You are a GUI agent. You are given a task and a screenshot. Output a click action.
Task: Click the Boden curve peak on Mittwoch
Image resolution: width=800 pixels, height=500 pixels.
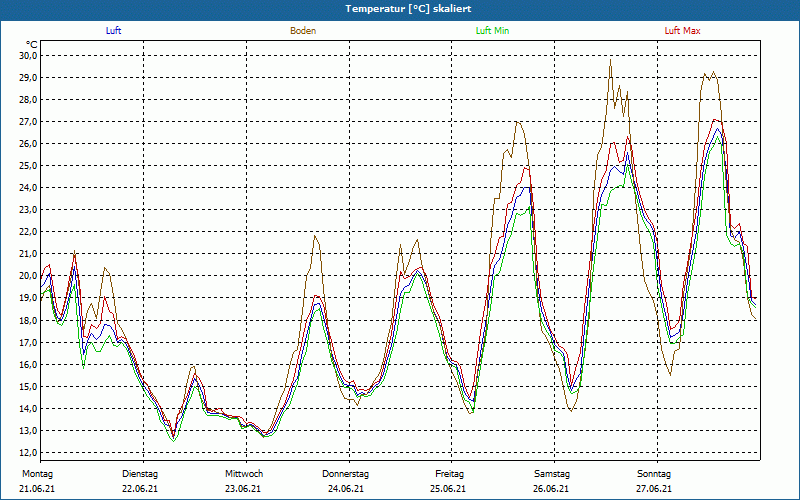pos(315,236)
